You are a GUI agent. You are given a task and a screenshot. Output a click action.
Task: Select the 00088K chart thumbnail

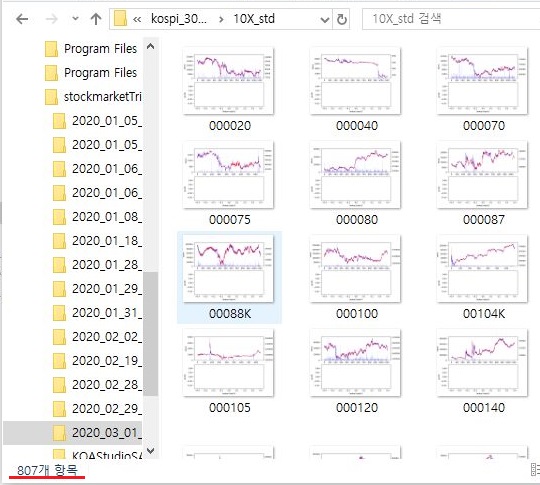pyautogui.click(x=228, y=269)
